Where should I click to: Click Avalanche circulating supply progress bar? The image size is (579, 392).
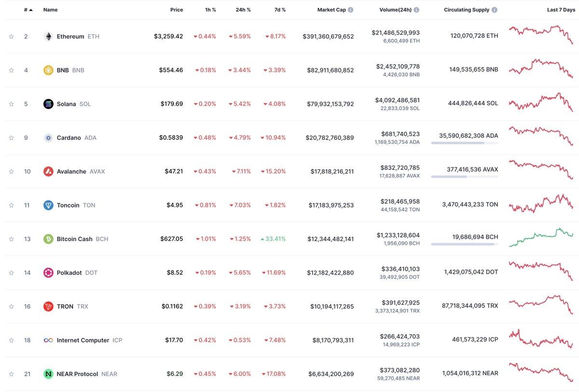465,177
